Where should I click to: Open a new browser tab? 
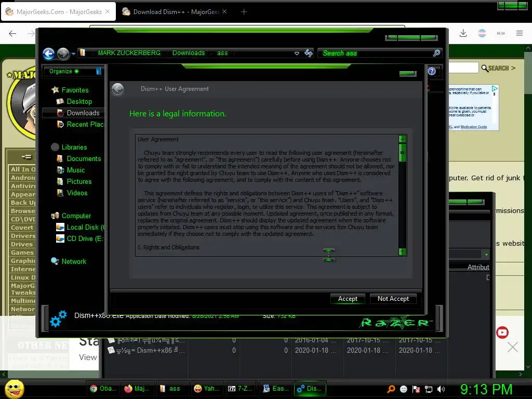(x=244, y=12)
